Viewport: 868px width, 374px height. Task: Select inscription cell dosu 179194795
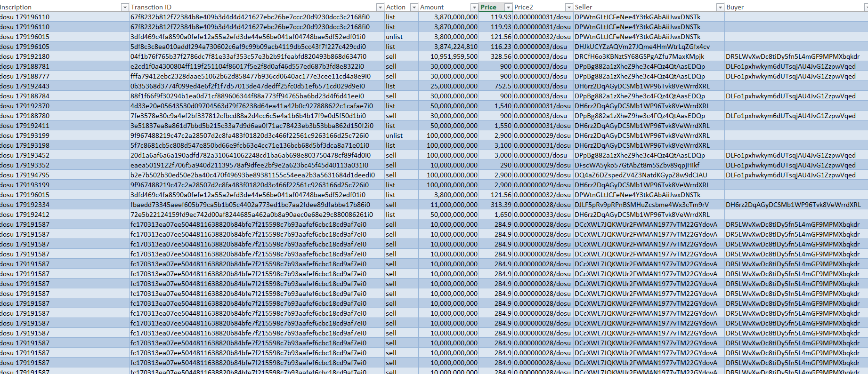coord(65,175)
